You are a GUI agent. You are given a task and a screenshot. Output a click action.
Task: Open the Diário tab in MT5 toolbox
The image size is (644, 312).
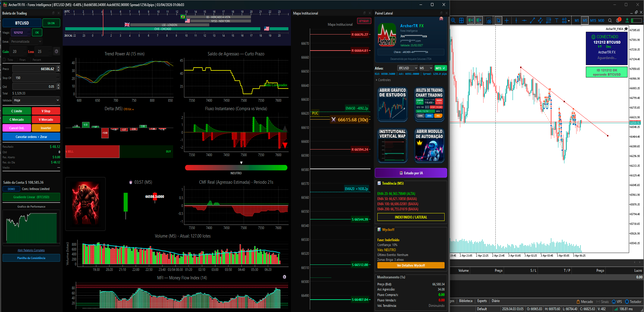[x=496, y=301]
